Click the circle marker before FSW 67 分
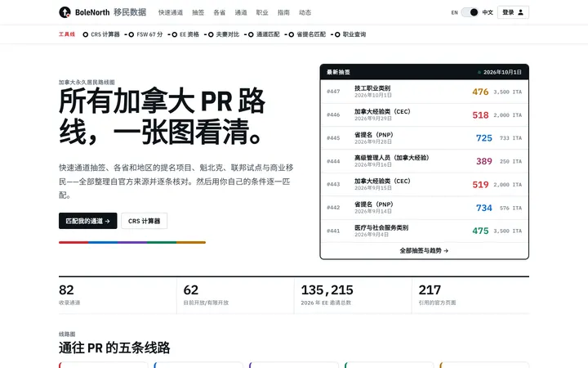 point(131,34)
